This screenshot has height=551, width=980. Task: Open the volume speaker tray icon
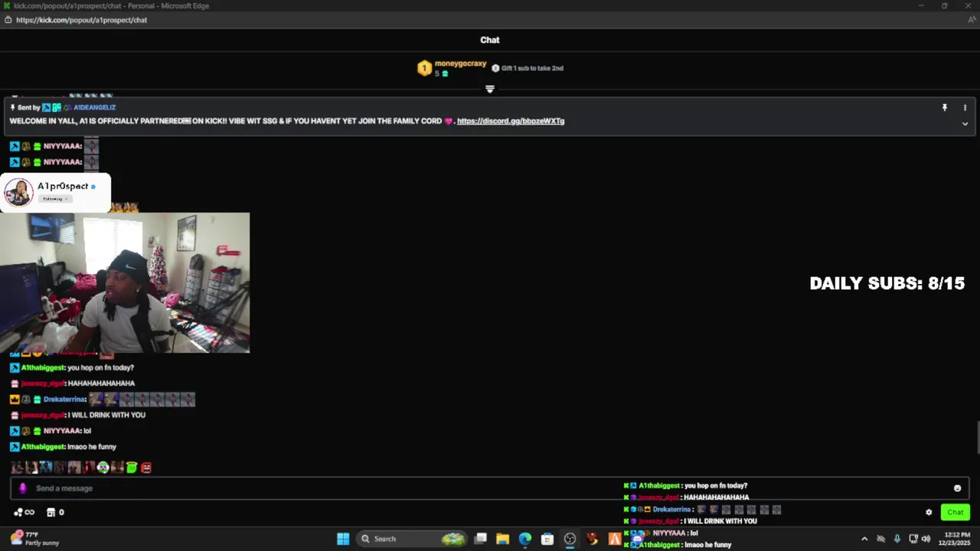coord(926,539)
